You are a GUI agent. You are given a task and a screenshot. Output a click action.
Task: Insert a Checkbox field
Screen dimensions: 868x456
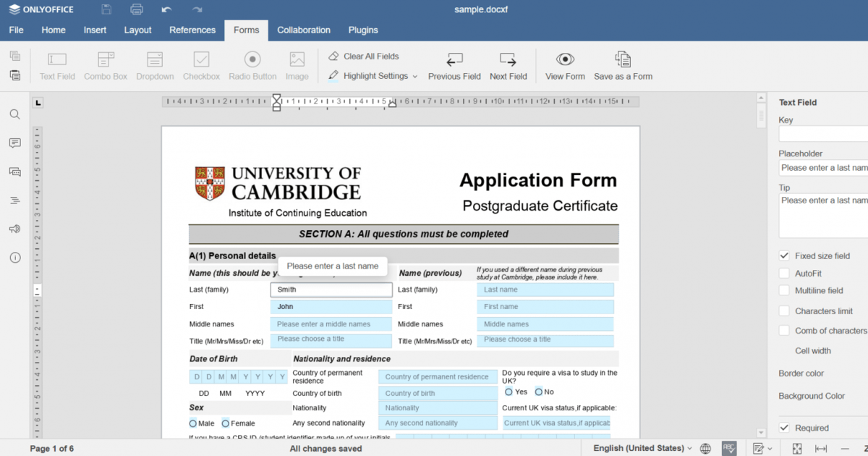point(201,65)
